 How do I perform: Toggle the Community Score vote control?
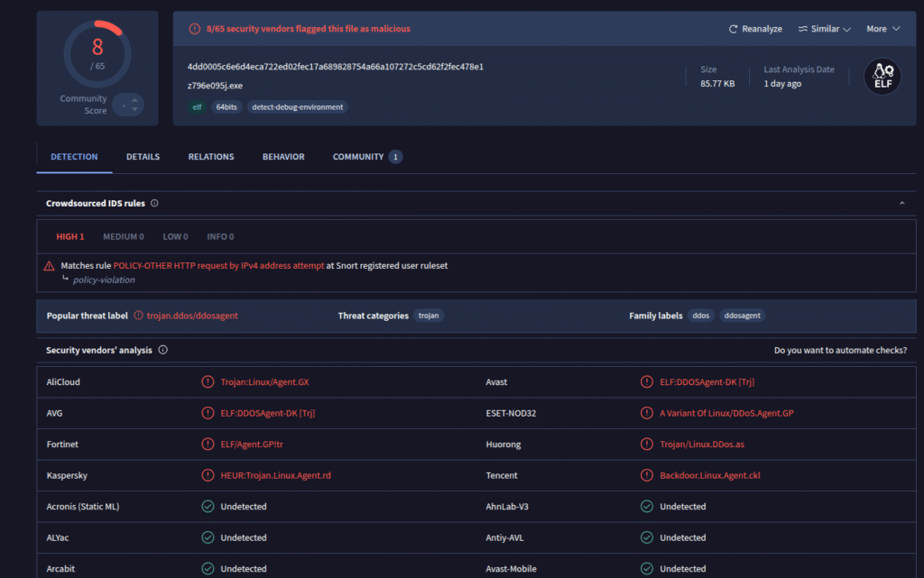click(128, 105)
